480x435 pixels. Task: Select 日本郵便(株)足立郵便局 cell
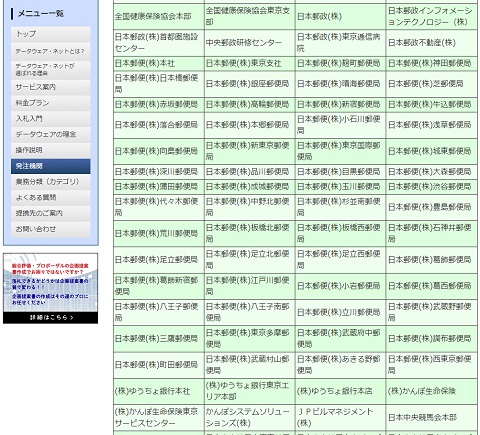click(x=159, y=260)
